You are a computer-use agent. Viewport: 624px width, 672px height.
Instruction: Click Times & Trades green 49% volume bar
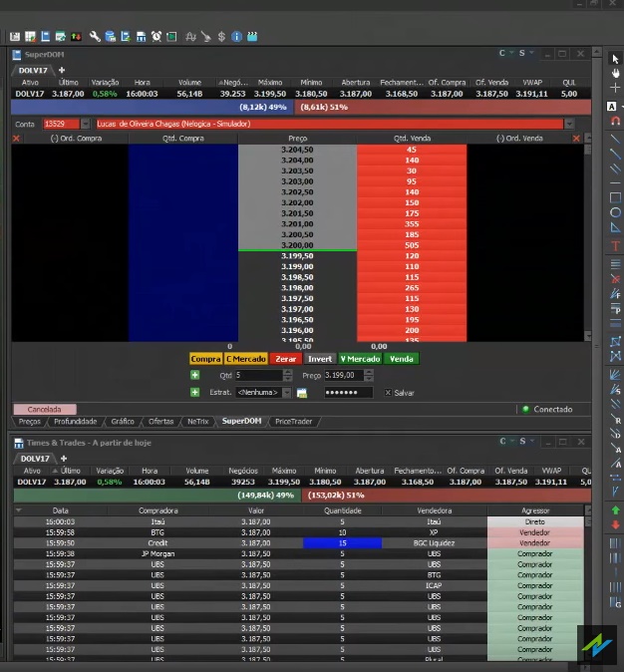(157, 496)
